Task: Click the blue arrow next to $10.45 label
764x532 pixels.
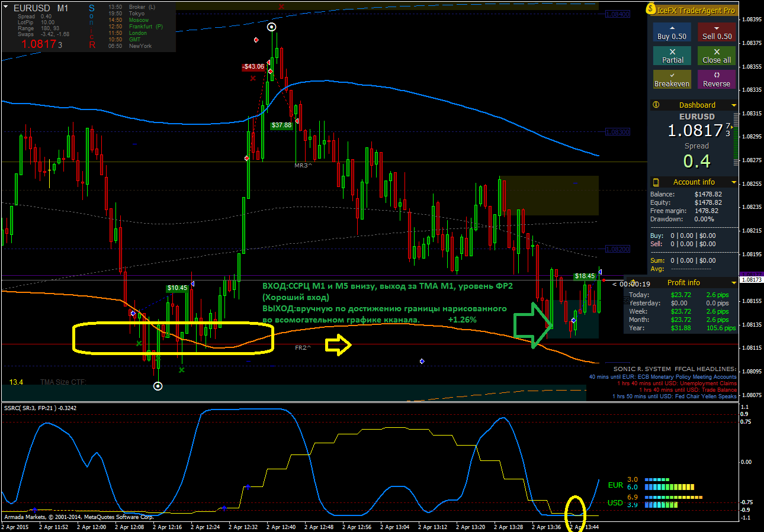Action: point(193,284)
